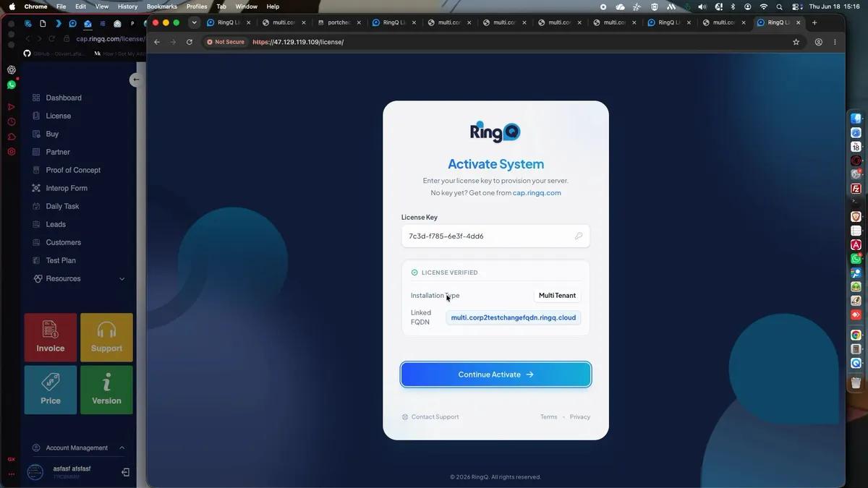Open Daily Task in sidebar

point(62,206)
